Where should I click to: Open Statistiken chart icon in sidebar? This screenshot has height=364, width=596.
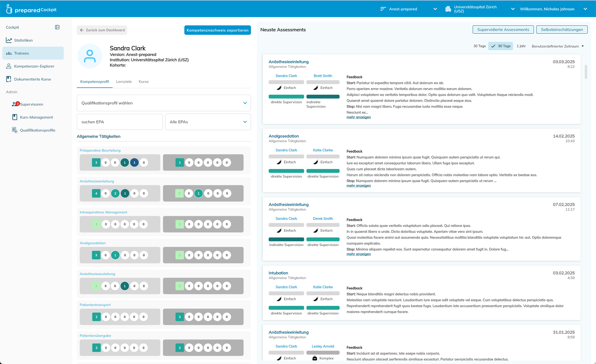[x=9, y=40]
